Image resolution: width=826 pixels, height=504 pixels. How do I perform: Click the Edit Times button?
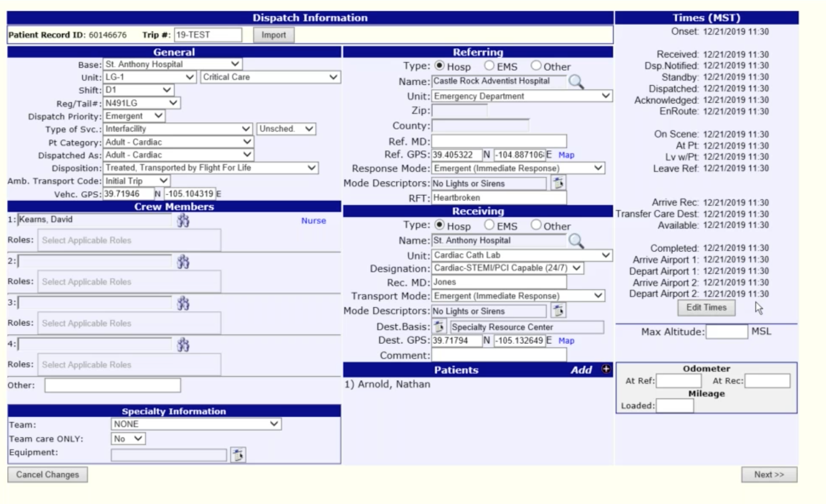(x=706, y=308)
